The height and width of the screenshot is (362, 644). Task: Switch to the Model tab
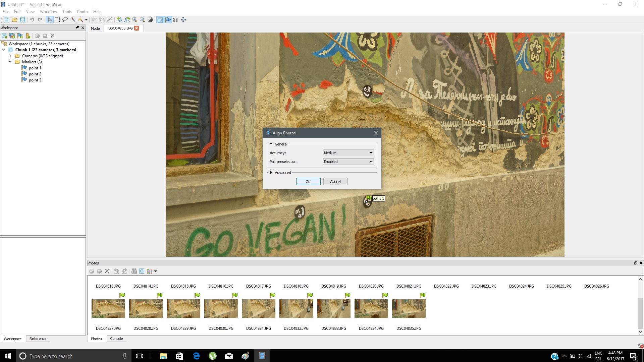[x=96, y=28]
